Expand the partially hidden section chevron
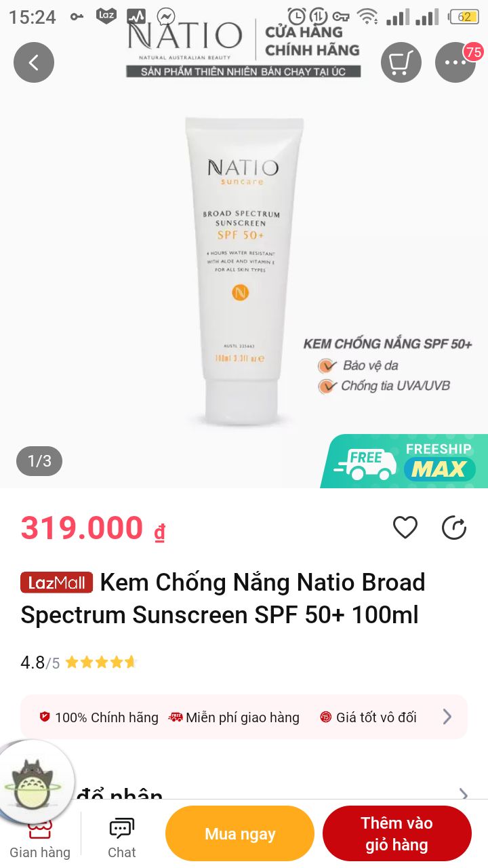 pos(464,794)
